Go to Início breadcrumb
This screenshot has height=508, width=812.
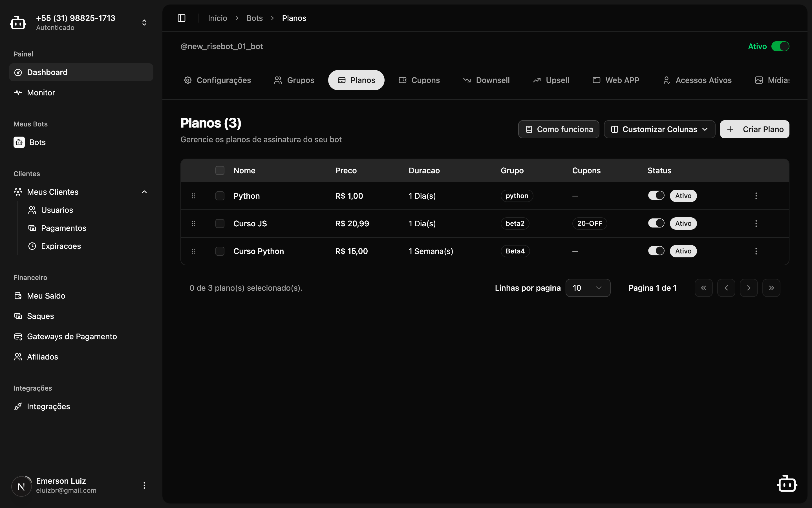(217, 18)
